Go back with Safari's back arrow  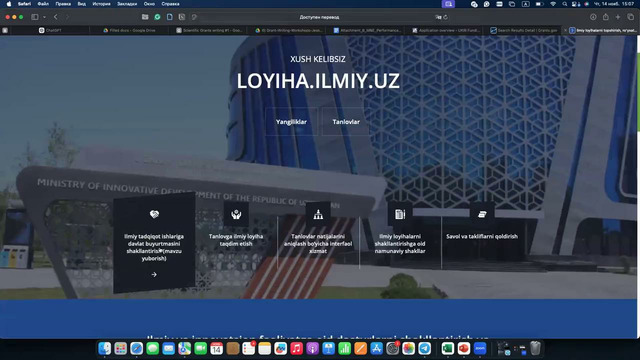coord(56,17)
